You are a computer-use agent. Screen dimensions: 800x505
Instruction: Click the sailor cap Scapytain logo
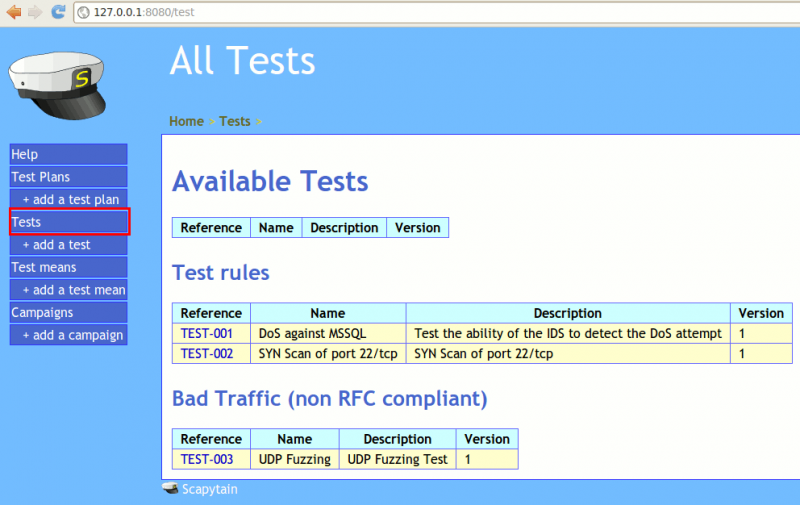57,85
